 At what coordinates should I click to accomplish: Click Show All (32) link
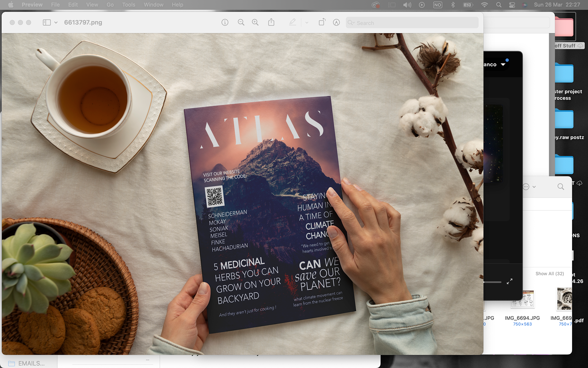(x=549, y=274)
